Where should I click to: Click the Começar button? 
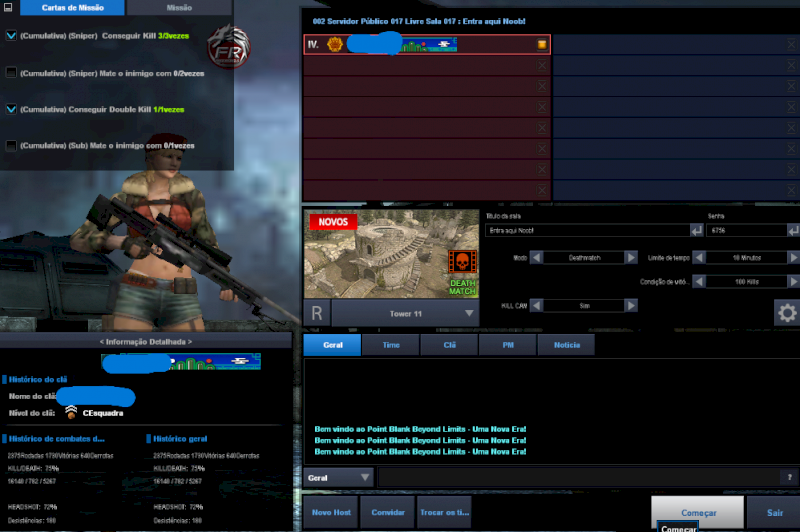click(x=697, y=513)
